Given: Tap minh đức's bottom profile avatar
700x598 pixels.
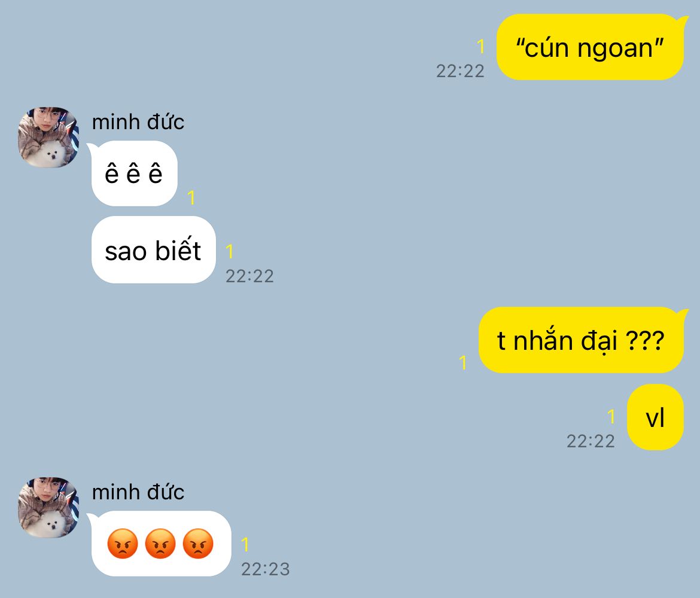Looking at the screenshot, I should [48, 508].
